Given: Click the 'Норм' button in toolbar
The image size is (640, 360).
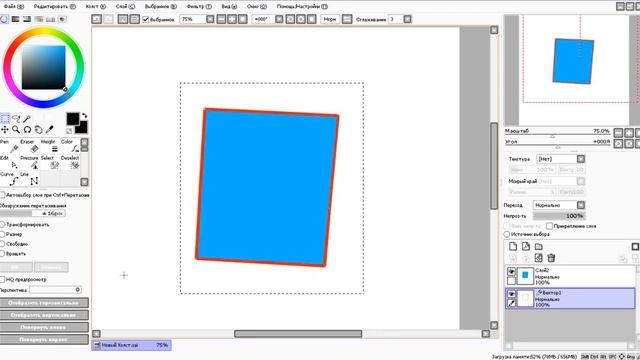Looking at the screenshot, I should click(x=330, y=19).
